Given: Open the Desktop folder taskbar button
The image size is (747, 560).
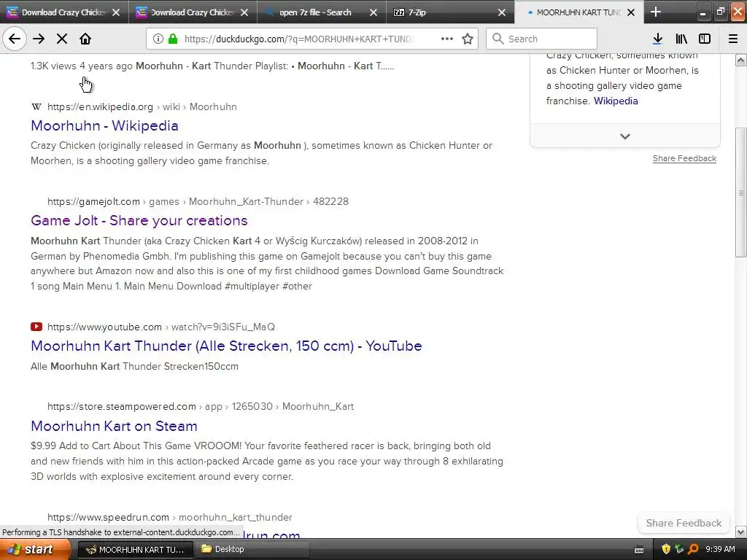Looking at the screenshot, I should pos(252,550).
